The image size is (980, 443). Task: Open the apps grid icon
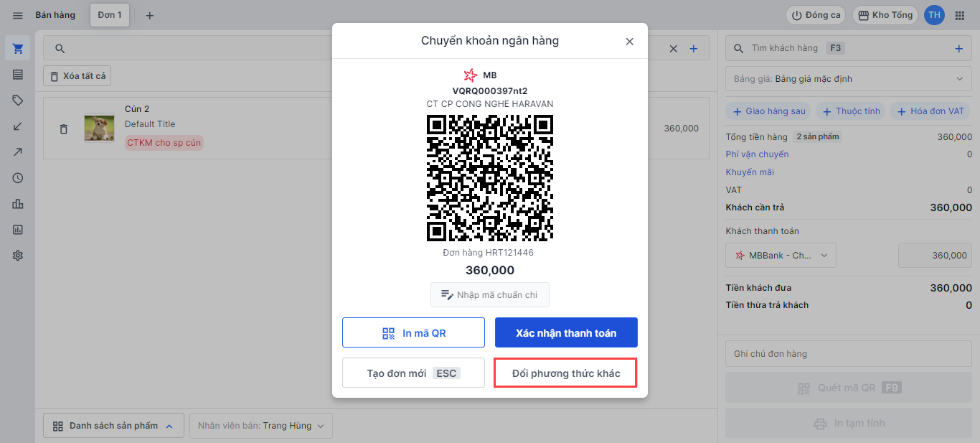(x=960, y=16)
